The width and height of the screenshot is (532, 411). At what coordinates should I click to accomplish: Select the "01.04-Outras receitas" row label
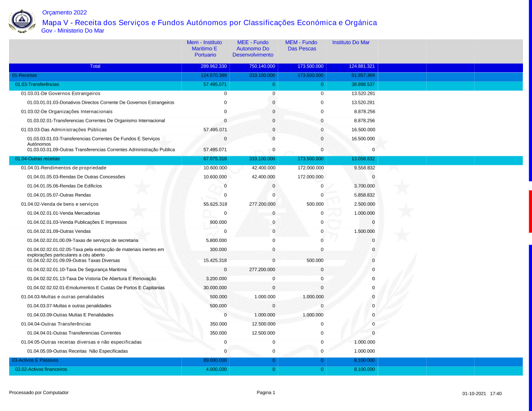(37, 158)
